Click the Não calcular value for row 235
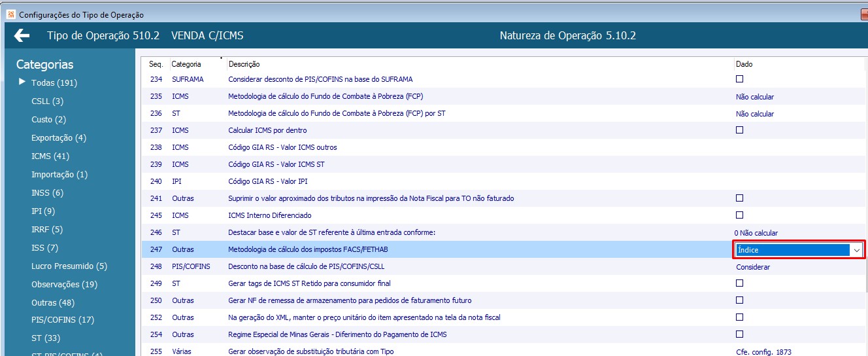Image resolution: width=868 pixels, height=356 pixels. click(x=755, y=97)
